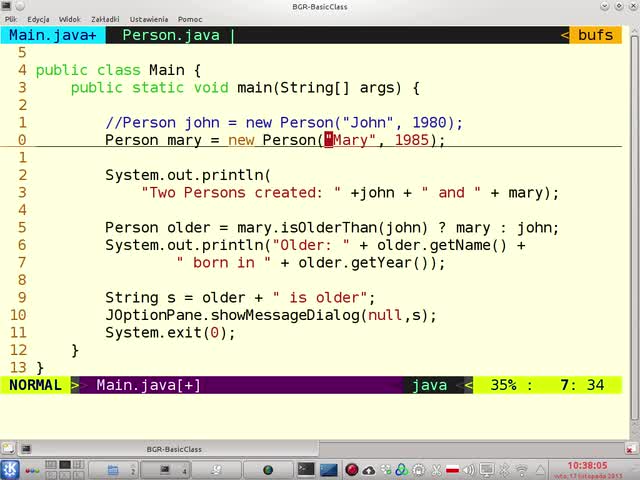The width and height of the screenshot is (640, 480).
Task: Click the Polish flag keyboard layout icon
Action: coord(453,470)
